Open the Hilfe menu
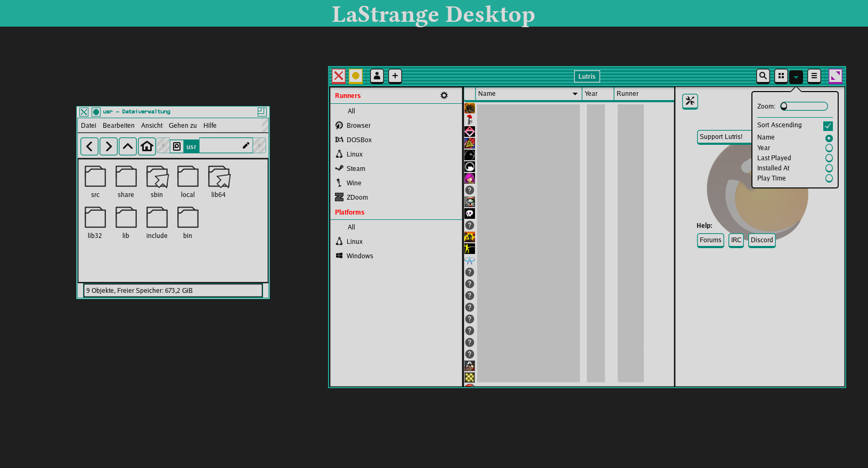Viewport: 868px width, 468px height. [210, 126]
